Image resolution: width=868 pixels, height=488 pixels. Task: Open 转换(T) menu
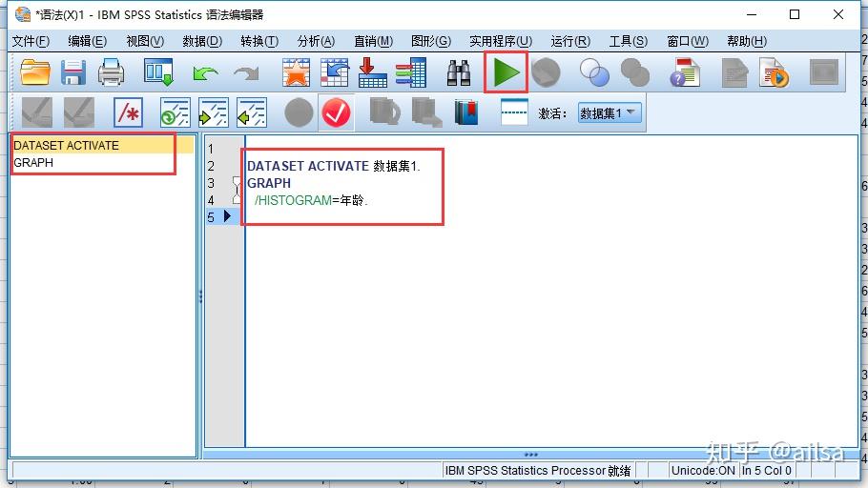[x=259, y=41]
